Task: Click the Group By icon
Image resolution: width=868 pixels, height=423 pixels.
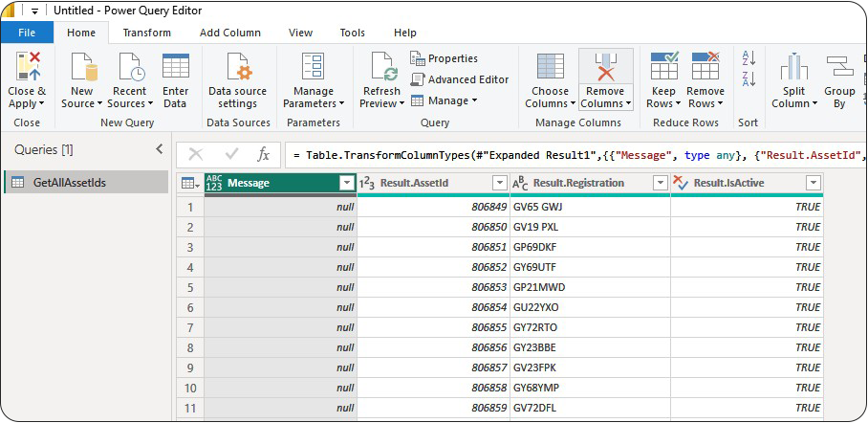Action: click(839, 67)
